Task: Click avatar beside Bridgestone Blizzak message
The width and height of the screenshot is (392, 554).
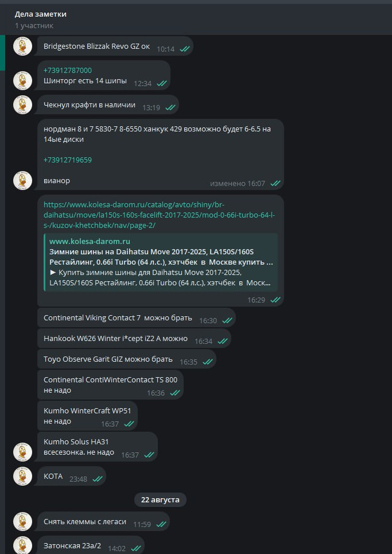Action: [x=22, y=47]
